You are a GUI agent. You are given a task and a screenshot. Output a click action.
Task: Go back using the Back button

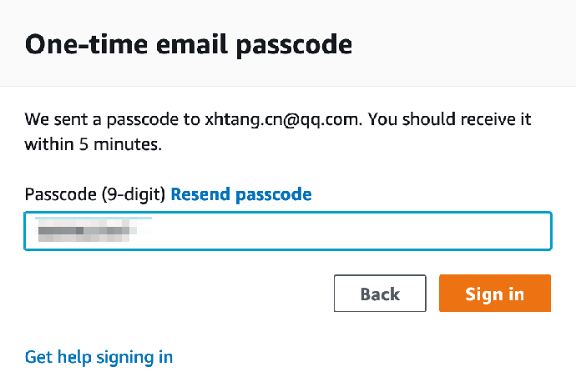point(380,294)
